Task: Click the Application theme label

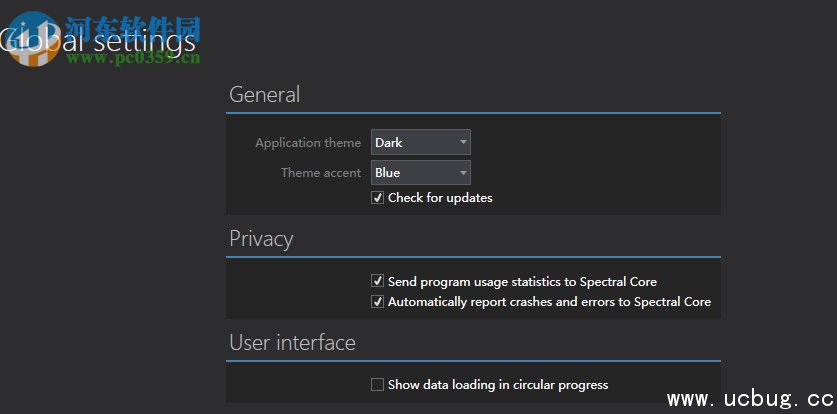Action: coord(308,143)
